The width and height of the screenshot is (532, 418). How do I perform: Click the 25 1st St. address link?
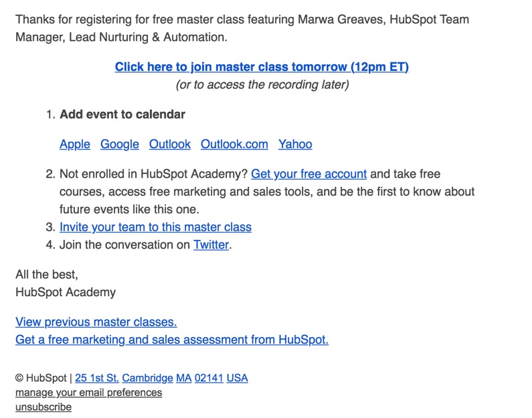click(x=96, y=378)
